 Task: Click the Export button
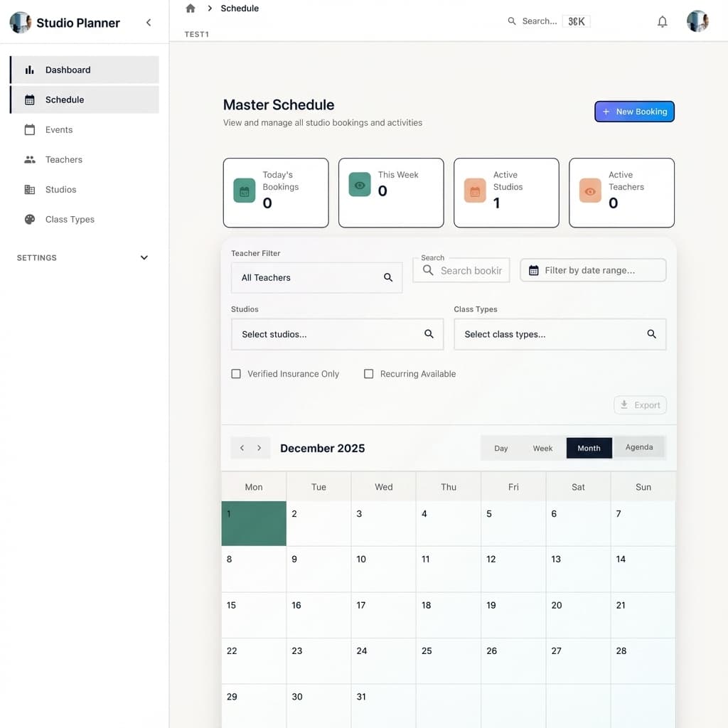640,405
